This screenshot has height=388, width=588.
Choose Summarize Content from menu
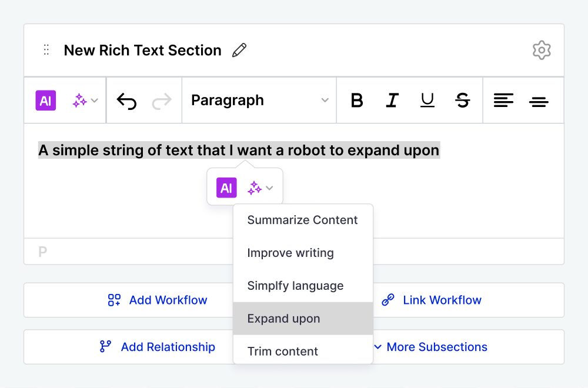303,220
